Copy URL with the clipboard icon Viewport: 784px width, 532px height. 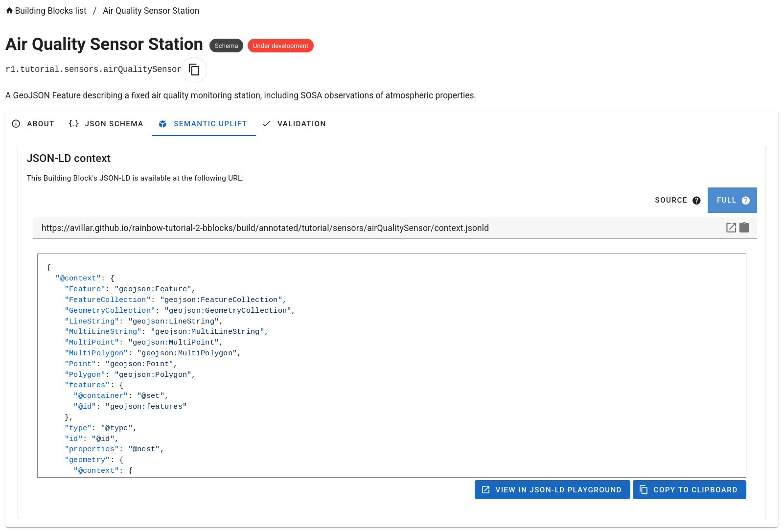click(x=744, y=228)
